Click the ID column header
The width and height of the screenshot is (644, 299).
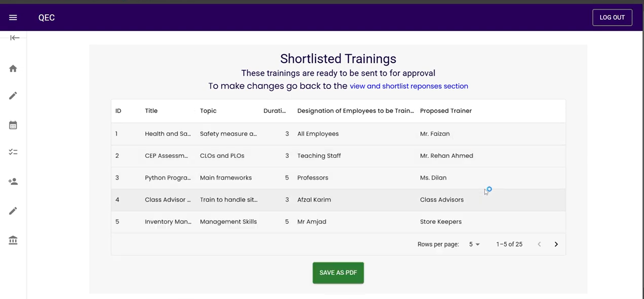tap(118, 111)
